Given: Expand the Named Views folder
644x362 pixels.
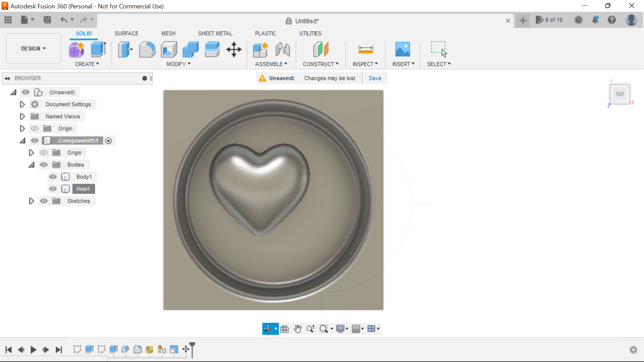Looking at the screenshot, I should pos(22,116).
